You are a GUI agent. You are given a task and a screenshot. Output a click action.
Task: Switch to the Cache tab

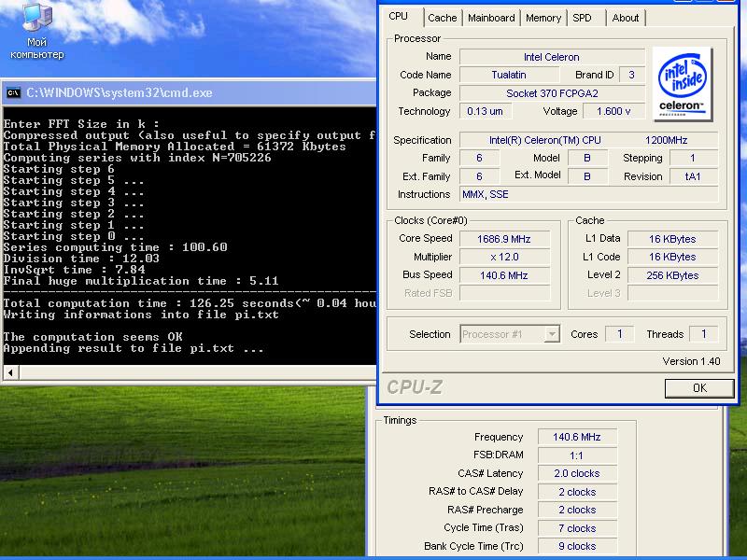pyautogui.click(x=442, y=18)
